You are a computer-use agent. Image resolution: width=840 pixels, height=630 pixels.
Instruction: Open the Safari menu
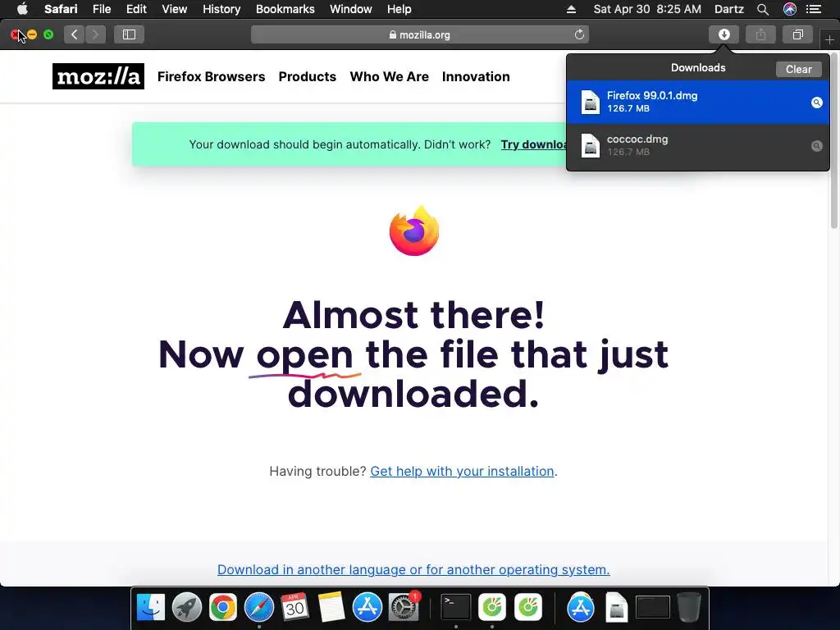point(61,9)
